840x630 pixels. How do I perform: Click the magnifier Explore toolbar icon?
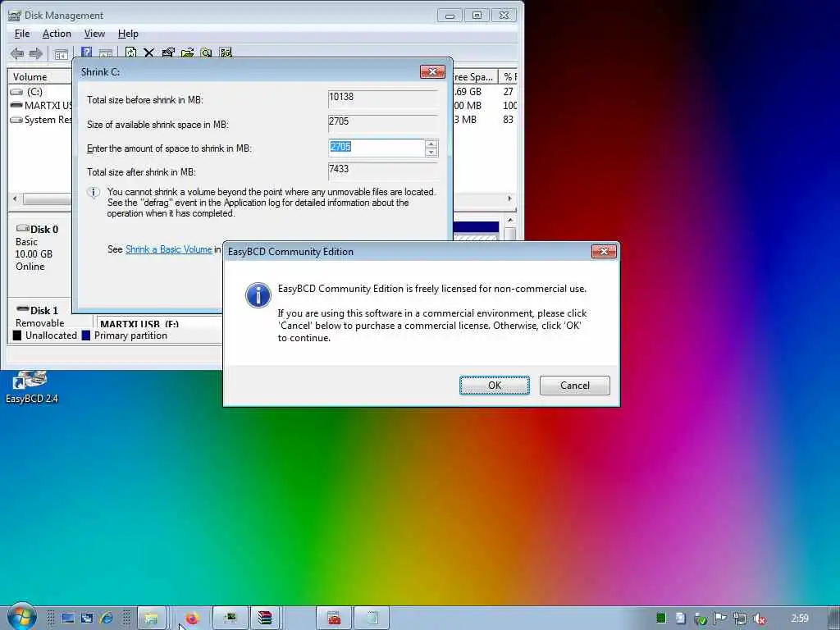click(x=206, y=52)
